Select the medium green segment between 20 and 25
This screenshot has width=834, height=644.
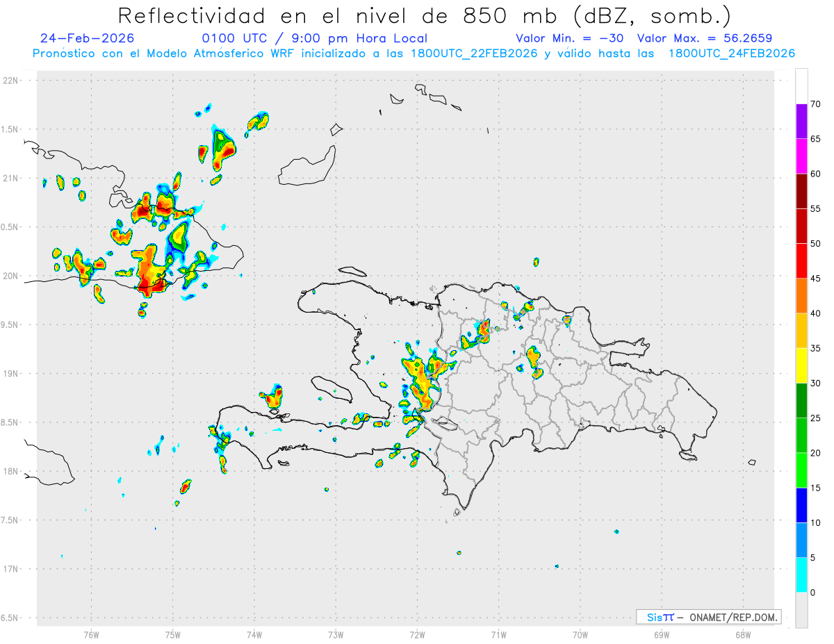pos(801,435)
